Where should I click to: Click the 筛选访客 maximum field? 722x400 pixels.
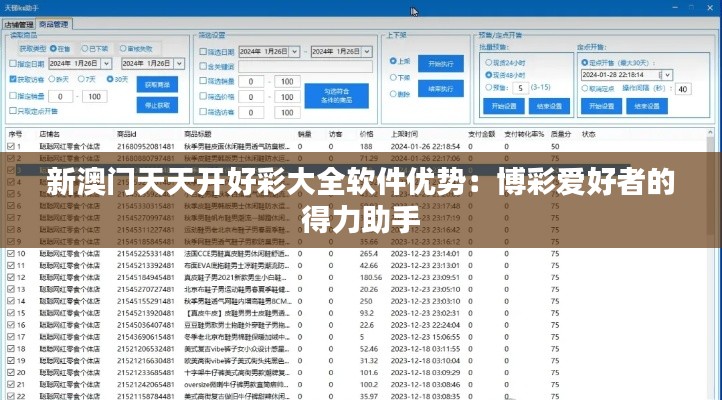287,112
